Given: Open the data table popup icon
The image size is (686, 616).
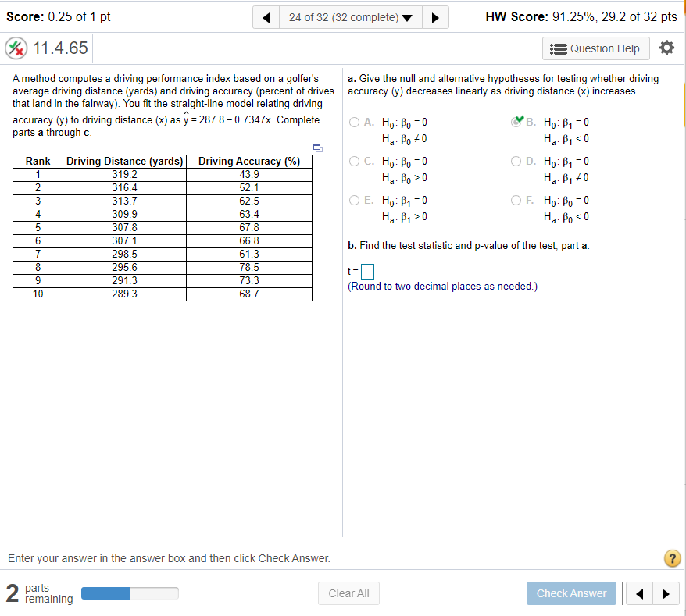Looking at the screenshot, I should [x=318, y=148].
